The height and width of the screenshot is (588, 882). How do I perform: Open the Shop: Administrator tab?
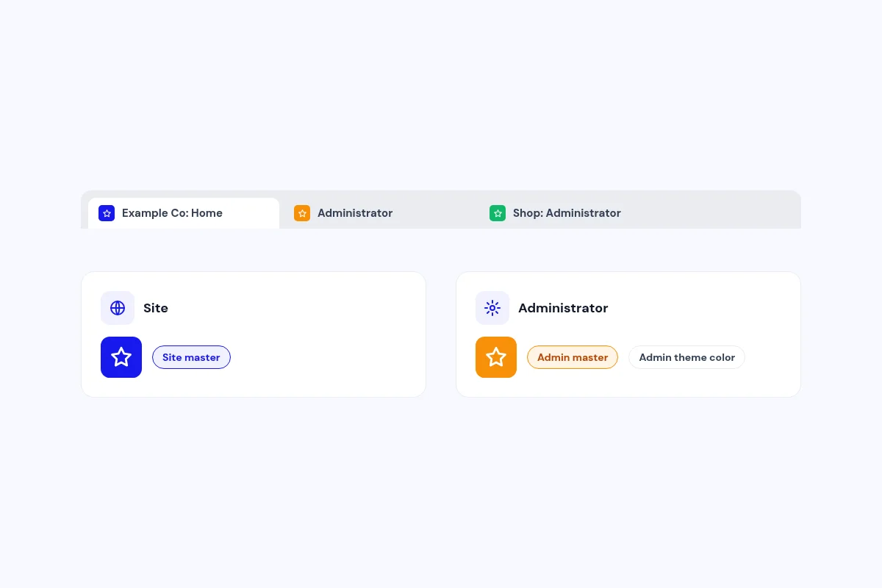click(x=575, y=213)
